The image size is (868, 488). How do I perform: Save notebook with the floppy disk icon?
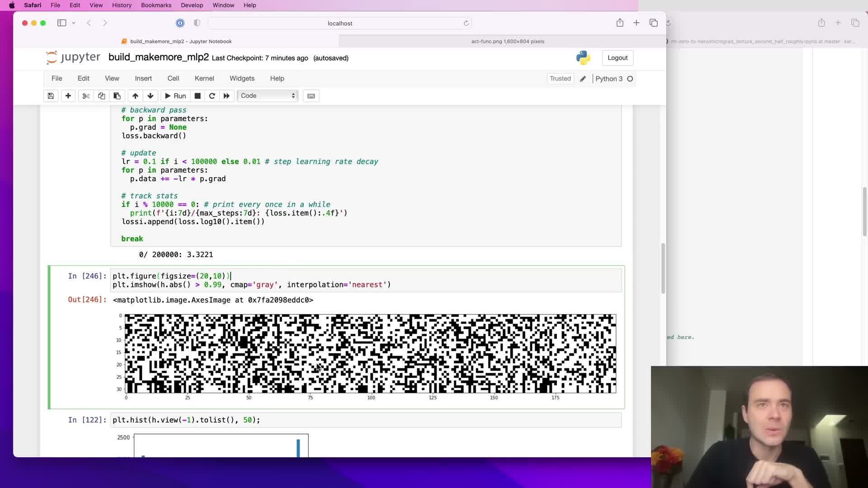pos(51,96)
